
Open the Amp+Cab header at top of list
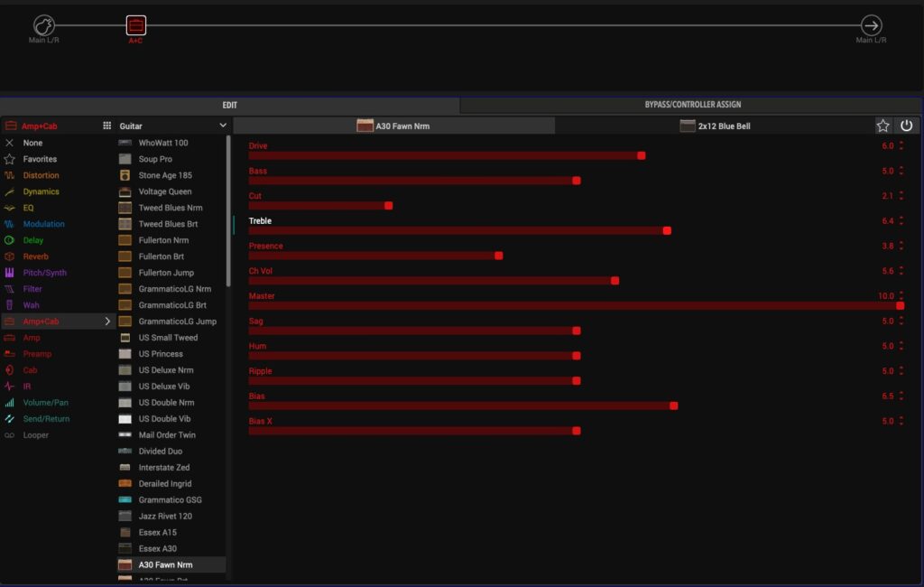pyautogui.click(x=40, y=126)
